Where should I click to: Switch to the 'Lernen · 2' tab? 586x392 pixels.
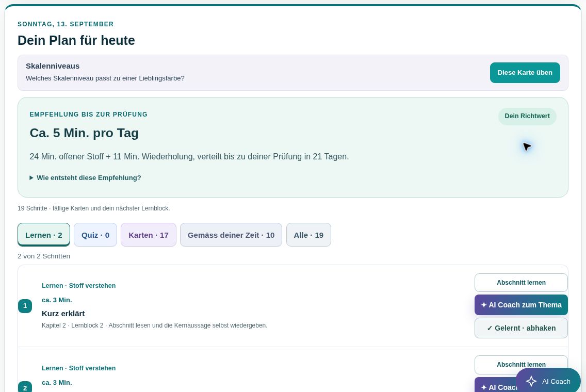click(x=44, y=235)
